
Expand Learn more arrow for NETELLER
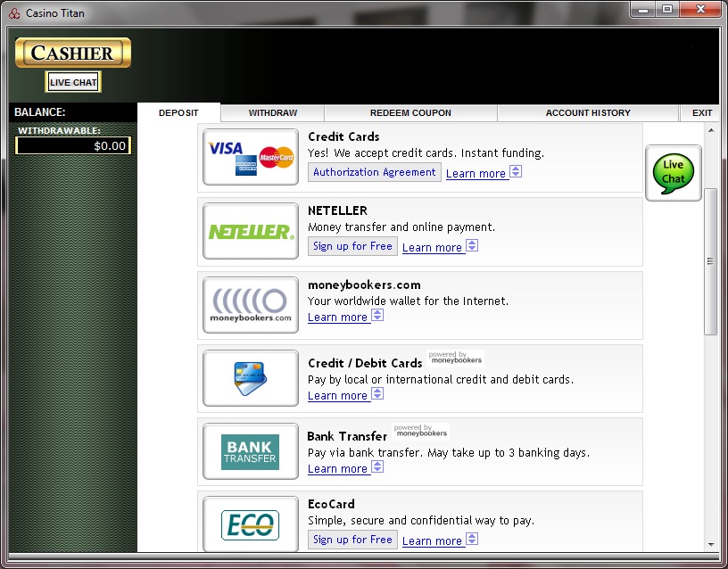point(472,246)
